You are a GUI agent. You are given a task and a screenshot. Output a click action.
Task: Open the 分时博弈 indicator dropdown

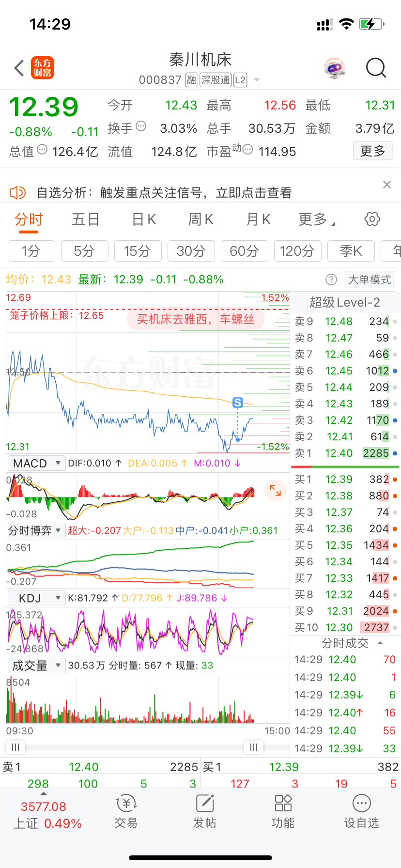pyautogui.click(x=36, y=531)
